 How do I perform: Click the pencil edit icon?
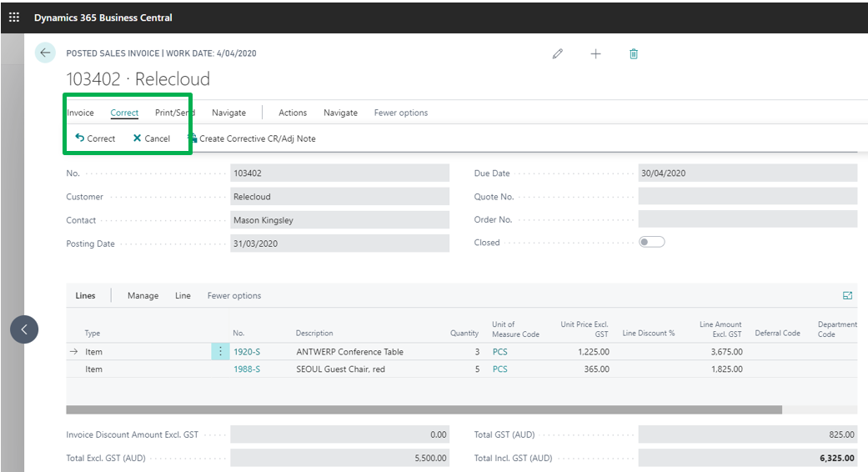coord(558,54)
